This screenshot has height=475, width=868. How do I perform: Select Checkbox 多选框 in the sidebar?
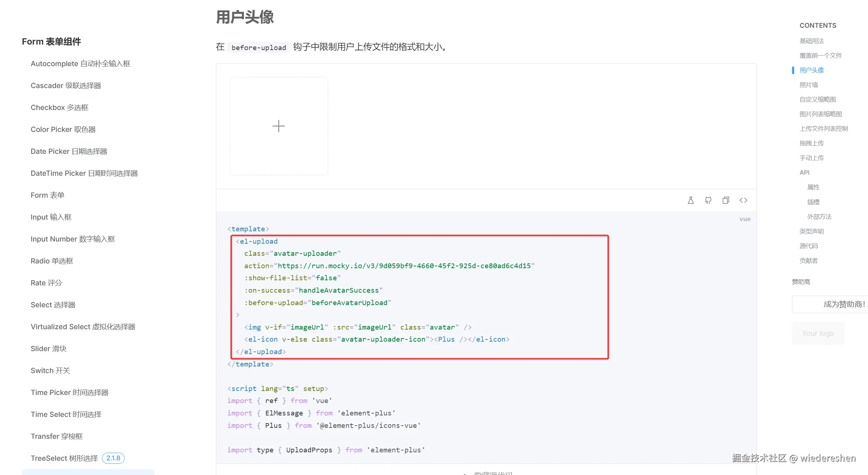(59, 107)
